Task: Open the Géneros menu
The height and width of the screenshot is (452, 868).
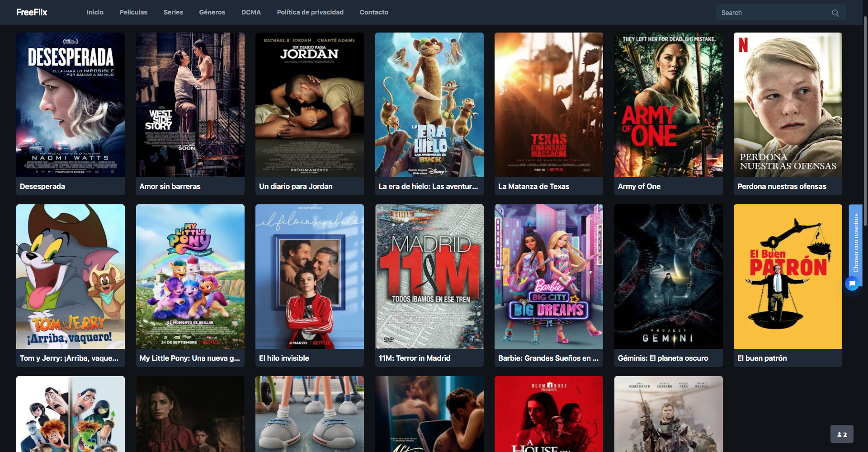Action: pos(212,12)
